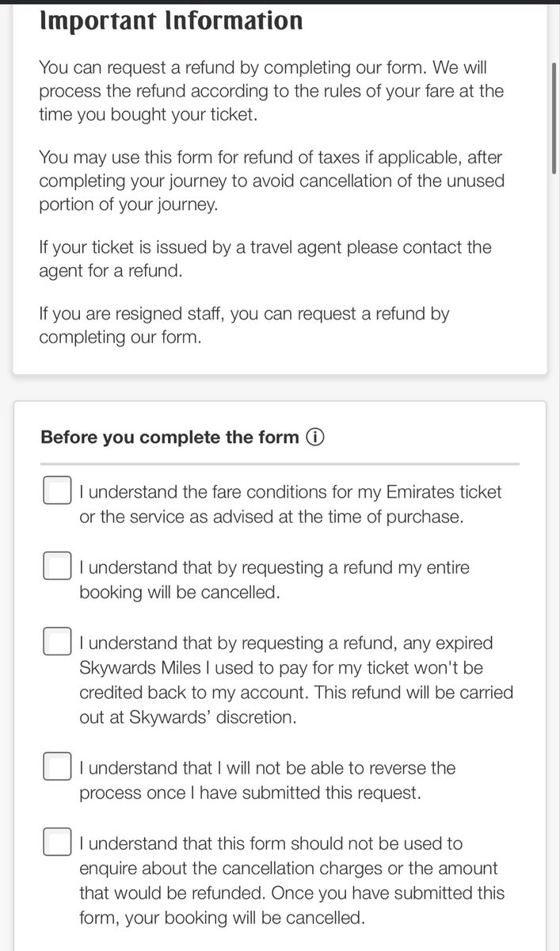Check the cancellation charges enquiry checkbox
The image size is (560, 951).
(x=57, y=842)
